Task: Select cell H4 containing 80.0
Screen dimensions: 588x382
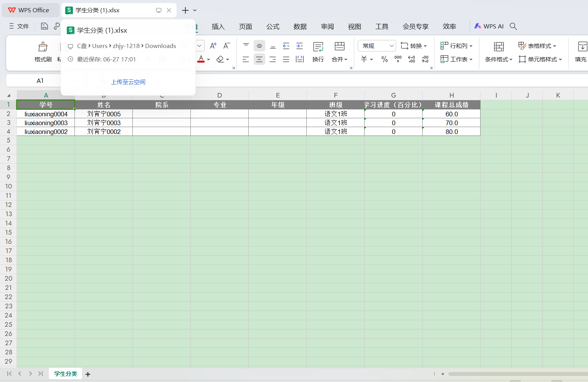Action: pos(451,132)
